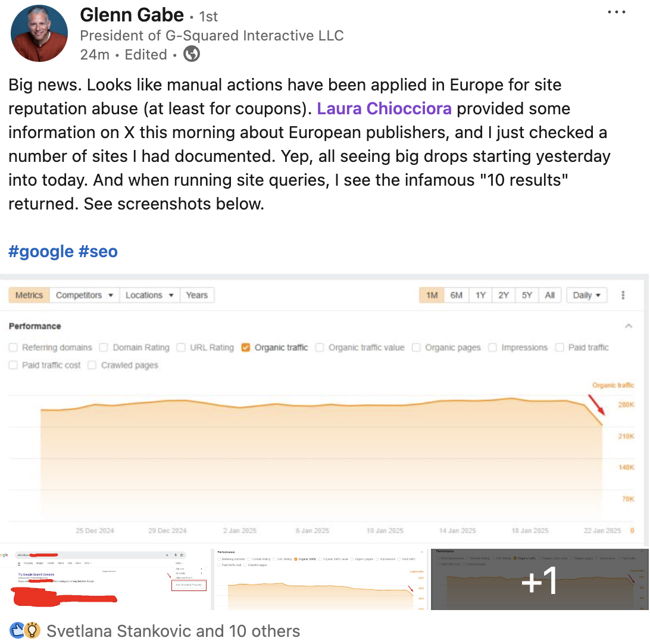The height and width of the screenshot is (644, 650).
Task: Switch to the Years tab
Action: click(197, 295)
